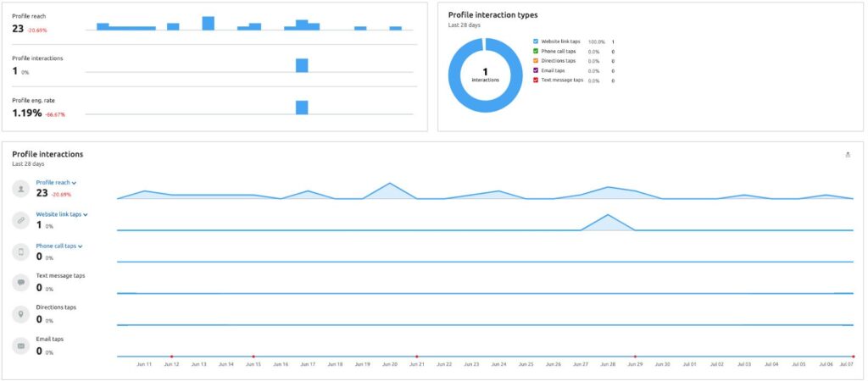Click the Profile reach person icon
Image resolution: width=868 pixels, height=381 pixels.
pos(20,189)
